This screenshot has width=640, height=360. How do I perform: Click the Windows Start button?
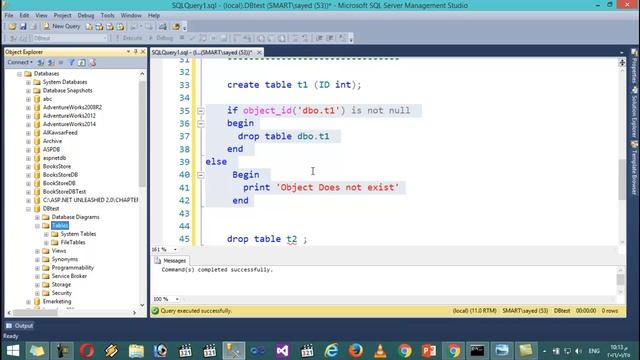pos(13,351)
